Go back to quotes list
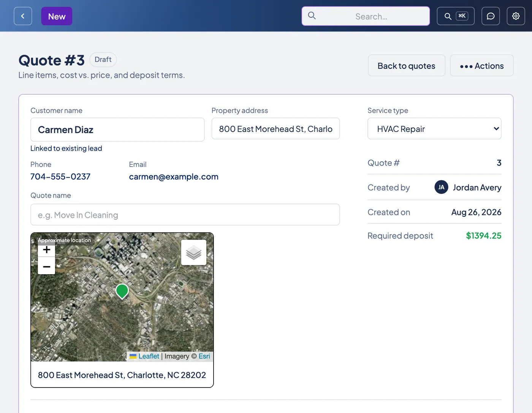 407,65
